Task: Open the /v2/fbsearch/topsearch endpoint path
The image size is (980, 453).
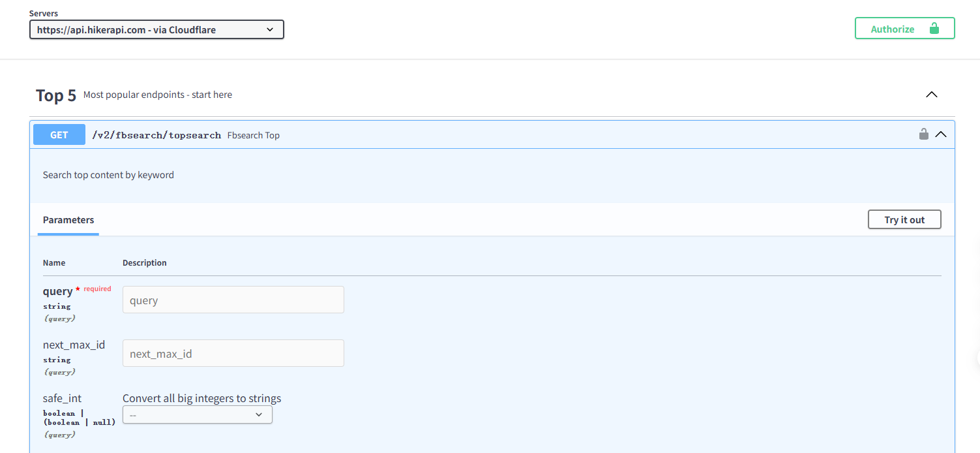Action: point(156,135)
